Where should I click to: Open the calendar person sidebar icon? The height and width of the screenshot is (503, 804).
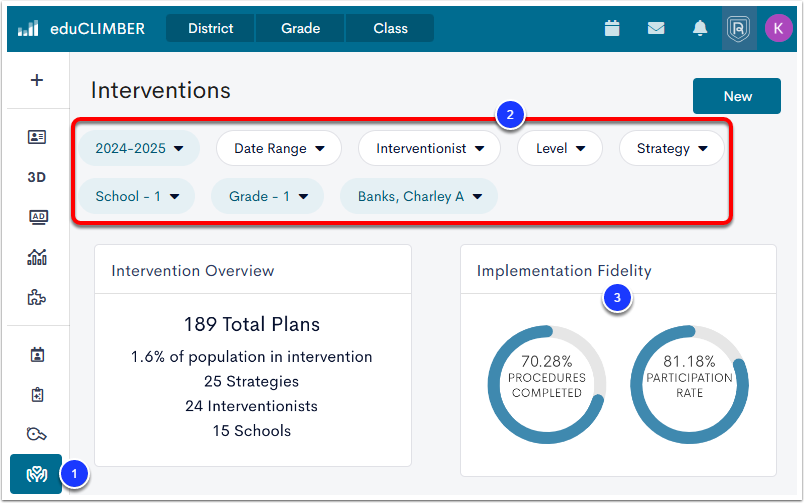click(37, 354)
